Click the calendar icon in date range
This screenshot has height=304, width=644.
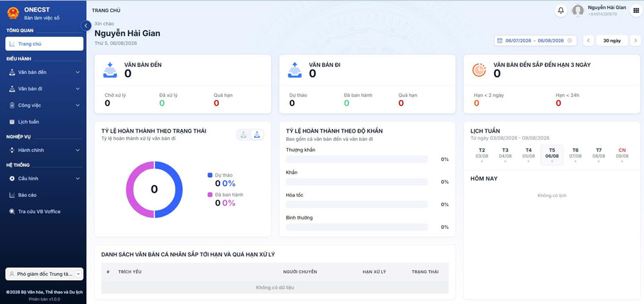500,41
